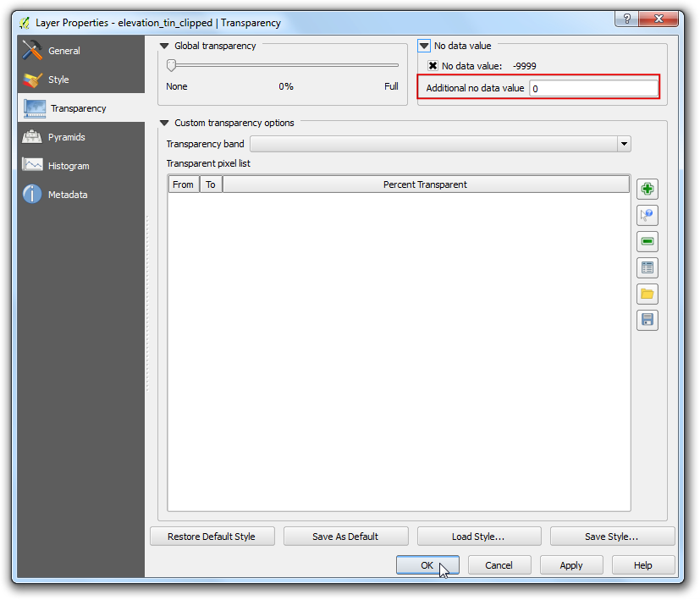
Task: Click the General tools icon
Action: (x=32, y=50)
